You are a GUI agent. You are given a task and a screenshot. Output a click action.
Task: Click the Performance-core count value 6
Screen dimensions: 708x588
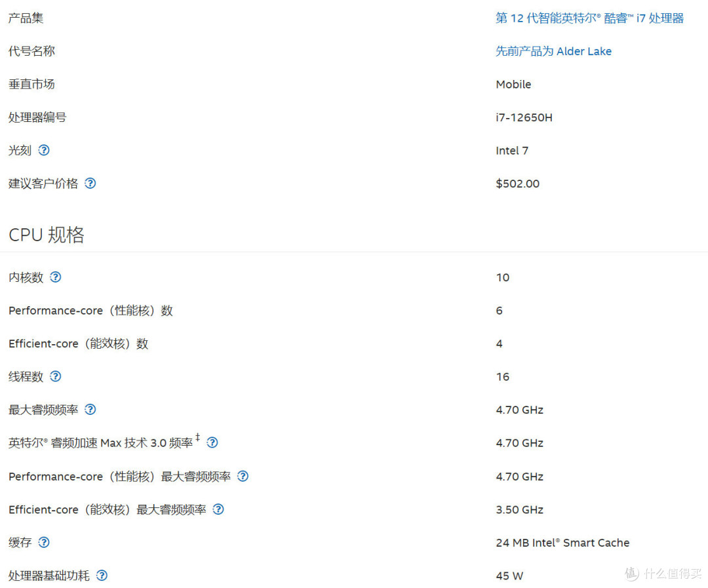click(x=499, y=310)
